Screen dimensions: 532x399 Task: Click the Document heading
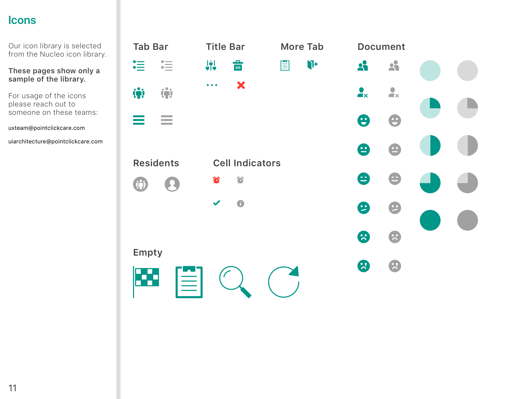(x=381, y=47)
